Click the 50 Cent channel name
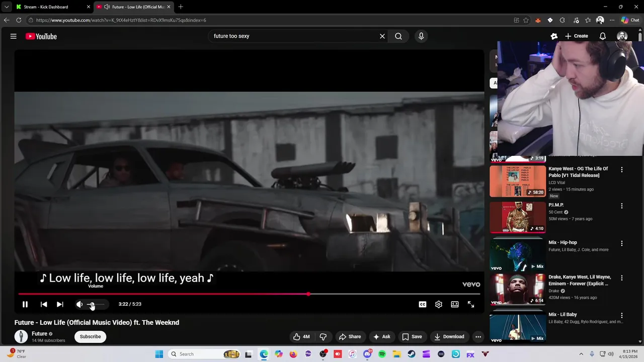The width and height of the screenshot is (644, 362). click(x=555, y=212)
